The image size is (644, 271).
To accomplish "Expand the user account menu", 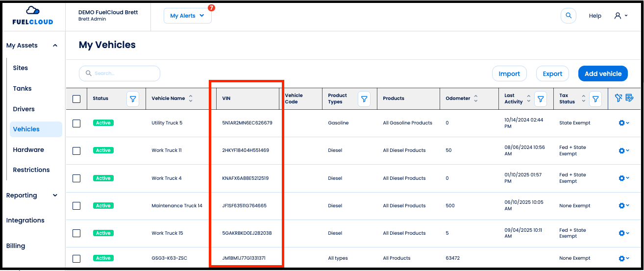I will point(621,16).
